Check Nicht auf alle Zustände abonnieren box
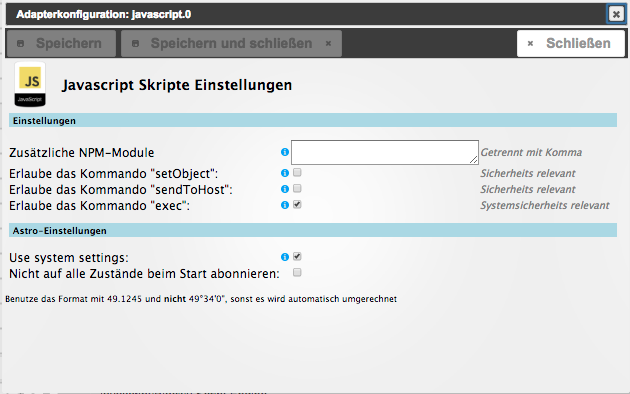Screen dimensions: 630x394 297,273
